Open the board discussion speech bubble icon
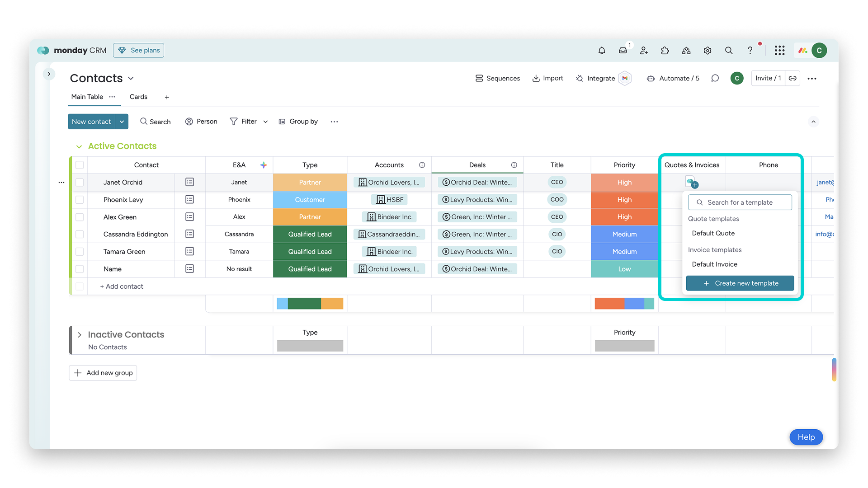868x488 pixels. coord(715,78)
